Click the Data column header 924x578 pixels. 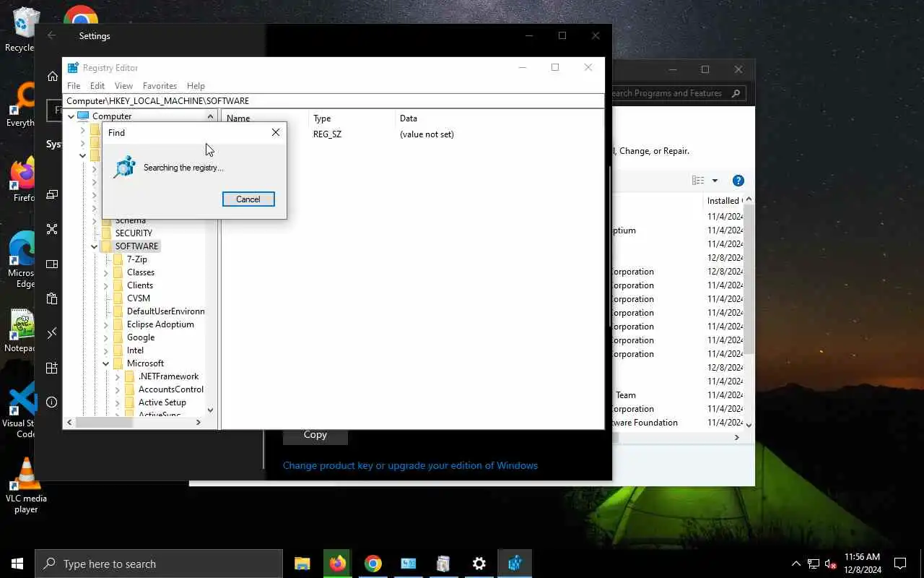coord(498,118)
